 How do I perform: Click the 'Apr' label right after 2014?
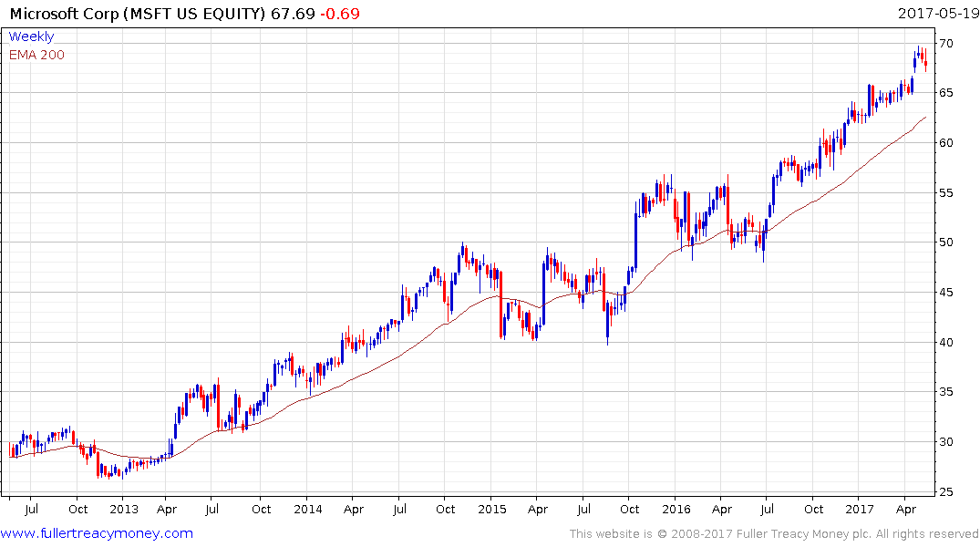[354, 509]
